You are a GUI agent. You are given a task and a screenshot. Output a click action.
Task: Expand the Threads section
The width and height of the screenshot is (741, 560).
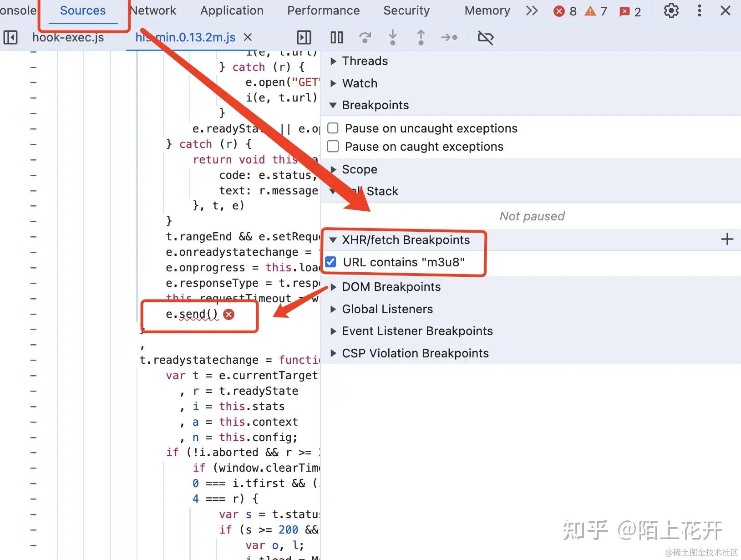click(x=333, y=61)
